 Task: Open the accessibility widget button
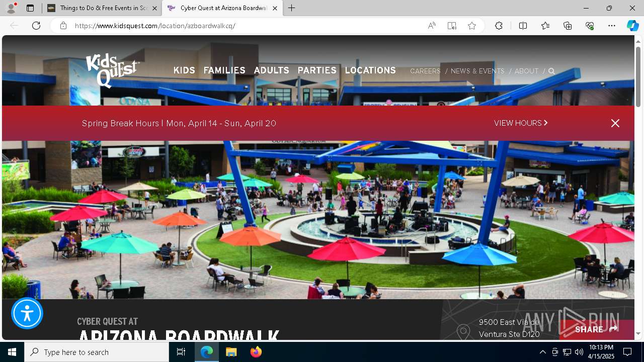[x=27, y=313]
